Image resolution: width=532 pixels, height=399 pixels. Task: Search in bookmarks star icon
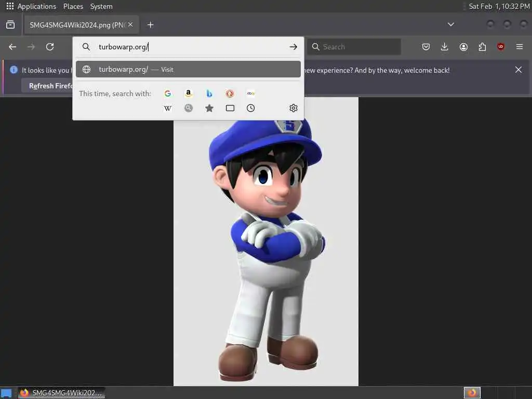coord(209,108)
